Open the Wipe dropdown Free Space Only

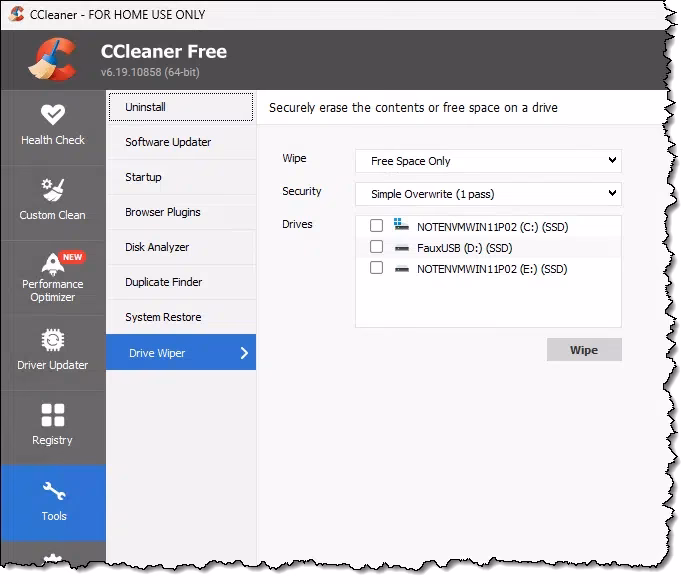pos(488,161)
